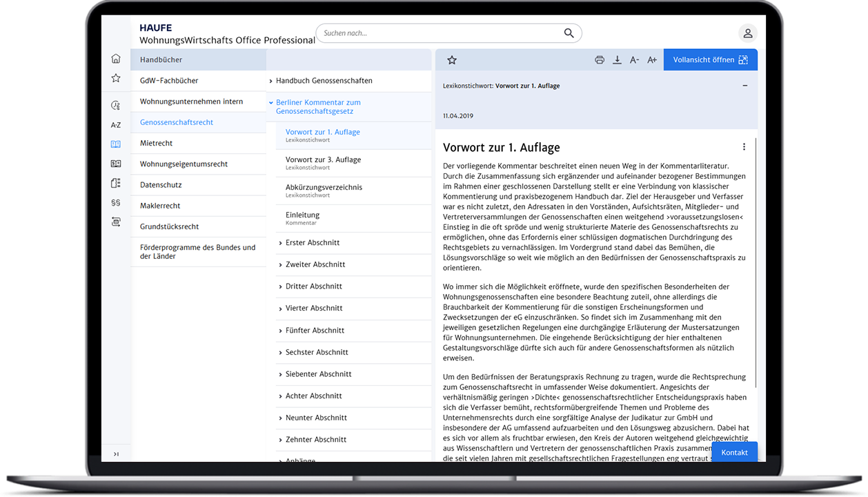This screenshot has height=497, width=868.
Task: Select Maklerrecht category
Action: point(198,206)
